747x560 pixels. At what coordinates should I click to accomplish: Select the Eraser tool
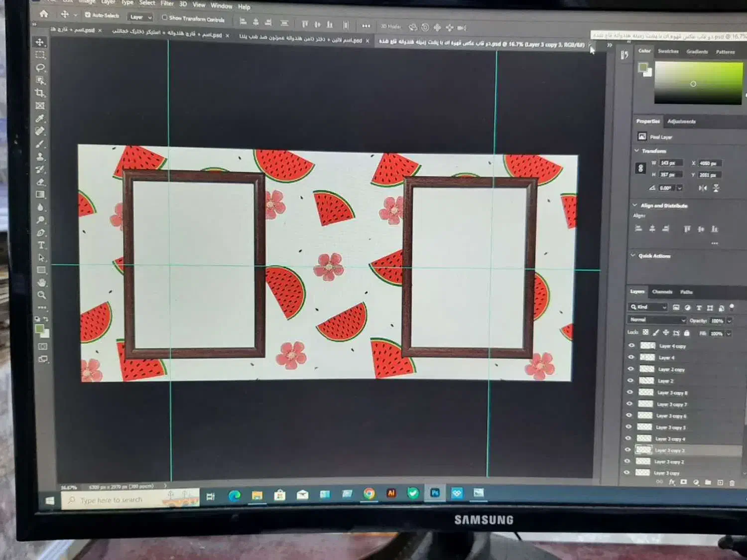[41, 182]
